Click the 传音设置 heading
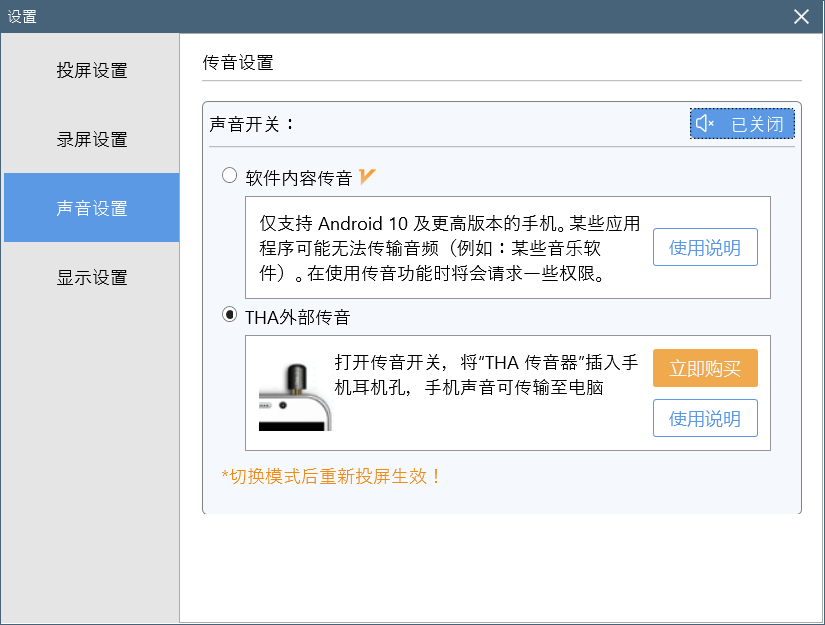Image resolution: width=825 pixels, height=625 pixels. [238, 63]
